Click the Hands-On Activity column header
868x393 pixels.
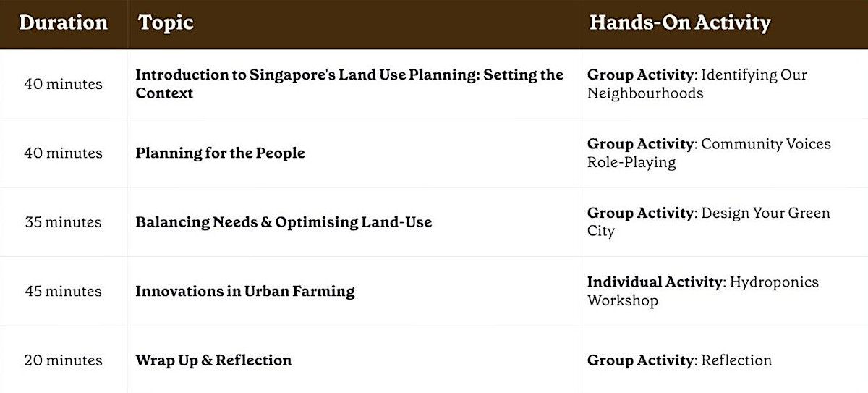[x=679, y=23]
